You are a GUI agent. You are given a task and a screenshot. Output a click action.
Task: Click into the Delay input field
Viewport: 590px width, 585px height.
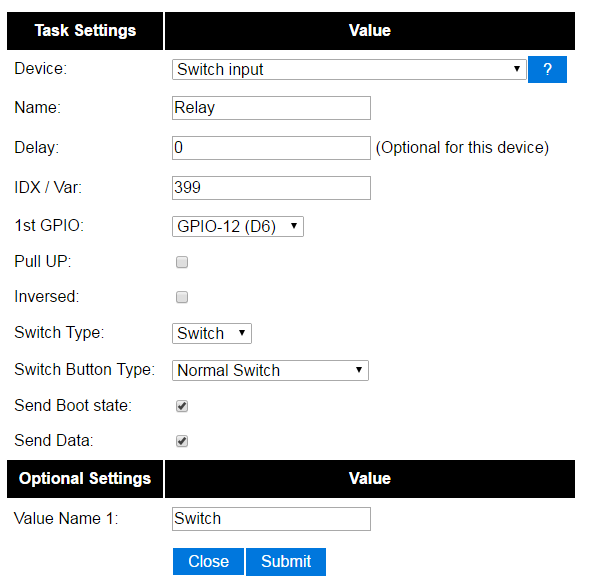click(271, 148)
